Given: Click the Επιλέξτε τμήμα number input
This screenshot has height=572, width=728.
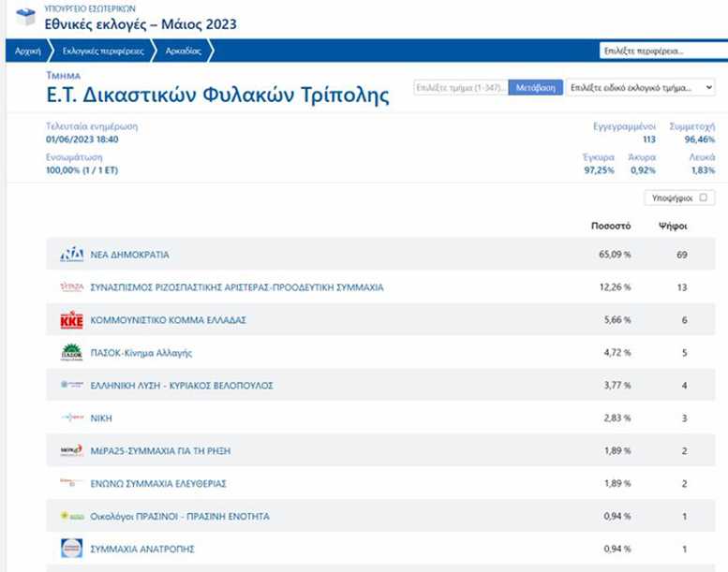Looking at the screenshot, I should click(x=461, y=87).
